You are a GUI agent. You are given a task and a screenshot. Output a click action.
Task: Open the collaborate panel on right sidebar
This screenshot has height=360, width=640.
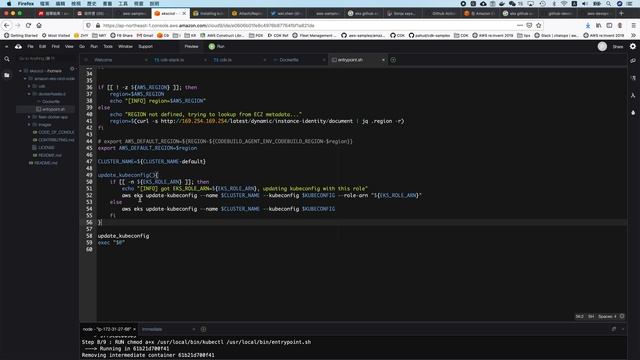633,60
